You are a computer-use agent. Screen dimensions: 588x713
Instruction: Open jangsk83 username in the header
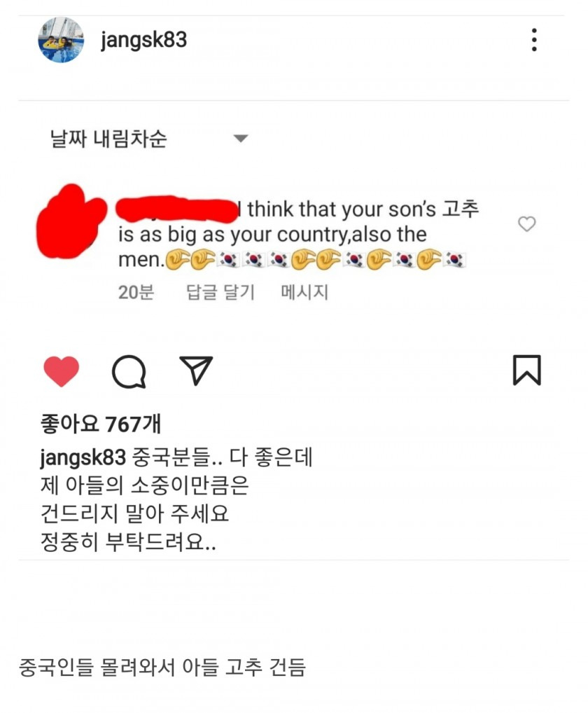pos(143,40)
